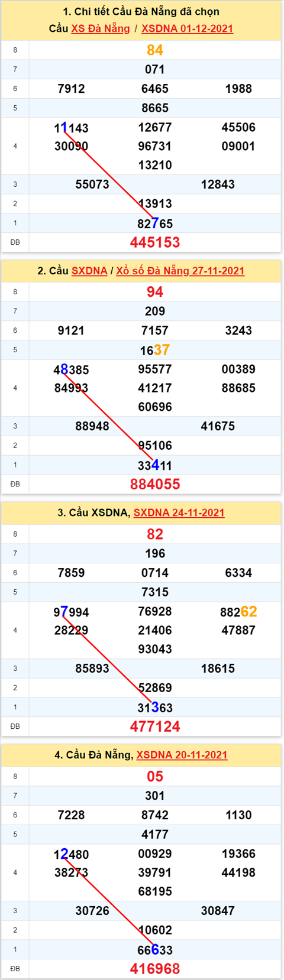Click prize-4 number 95577
This screenshot has height=980, width=284.
point(155,369)
